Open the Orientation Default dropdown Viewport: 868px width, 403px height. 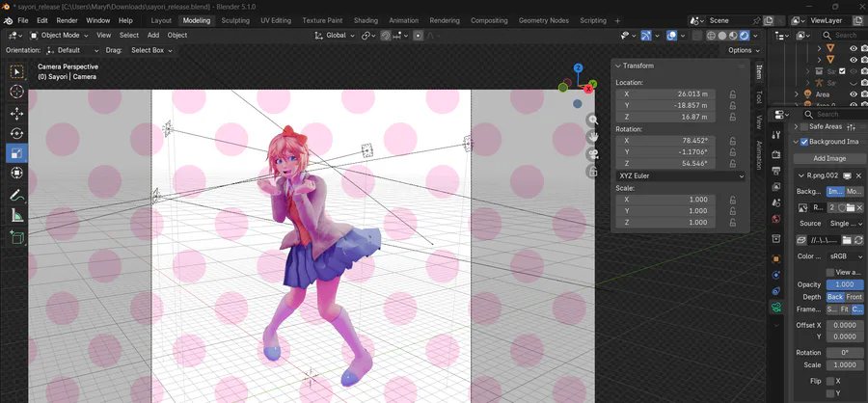(x=72, y=50)
